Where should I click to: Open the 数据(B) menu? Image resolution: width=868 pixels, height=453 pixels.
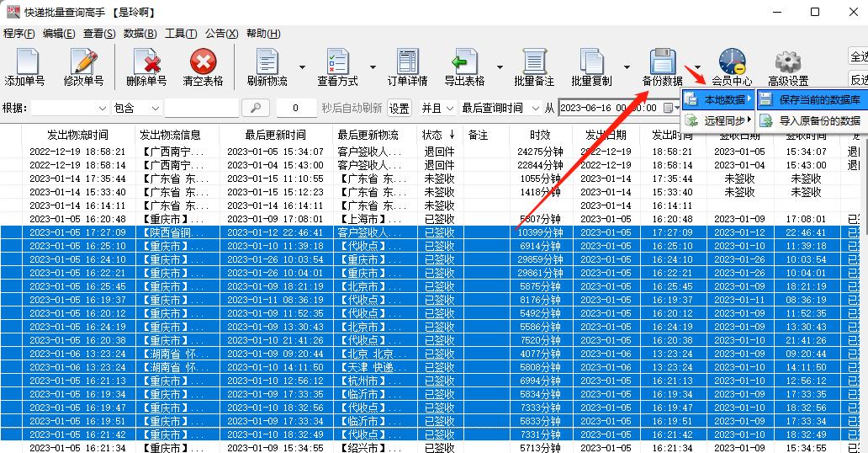click(140, 34)
